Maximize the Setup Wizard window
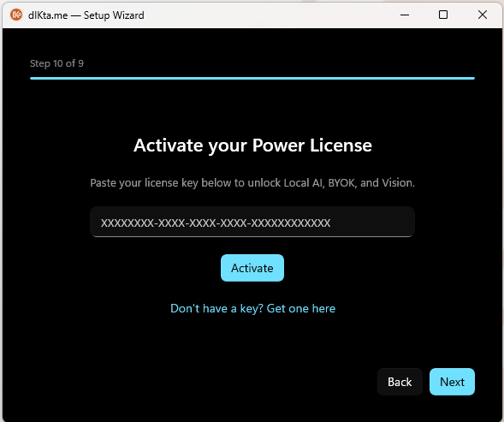 click(x=443, y=15)
